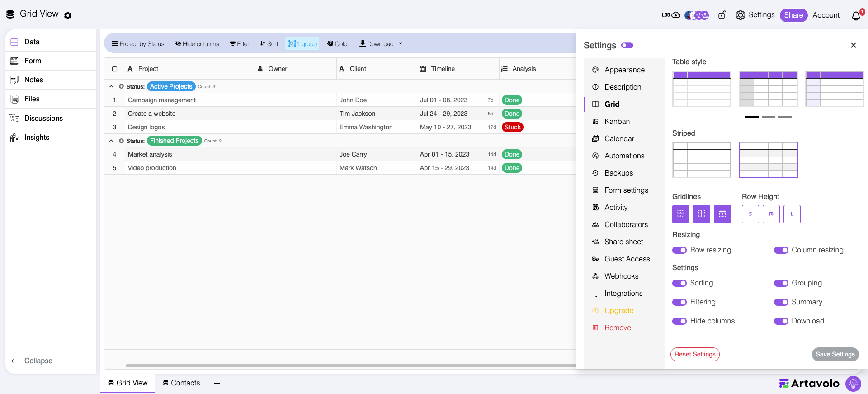Toggle Filtering switch
Viewport: 868px width, 394px height.
[x=679, y=302]
